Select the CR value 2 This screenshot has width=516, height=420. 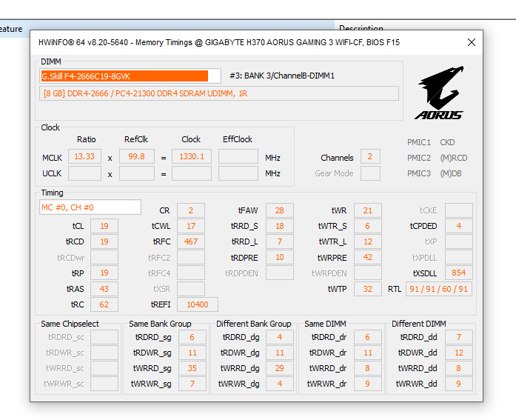click(191, 210)
